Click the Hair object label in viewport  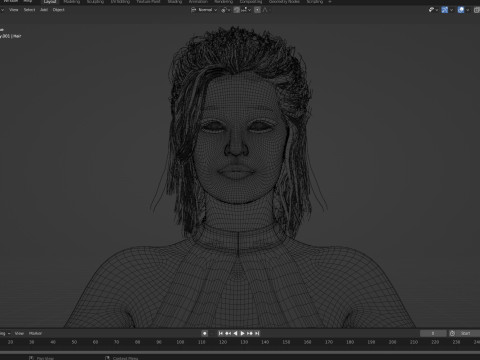17,36
